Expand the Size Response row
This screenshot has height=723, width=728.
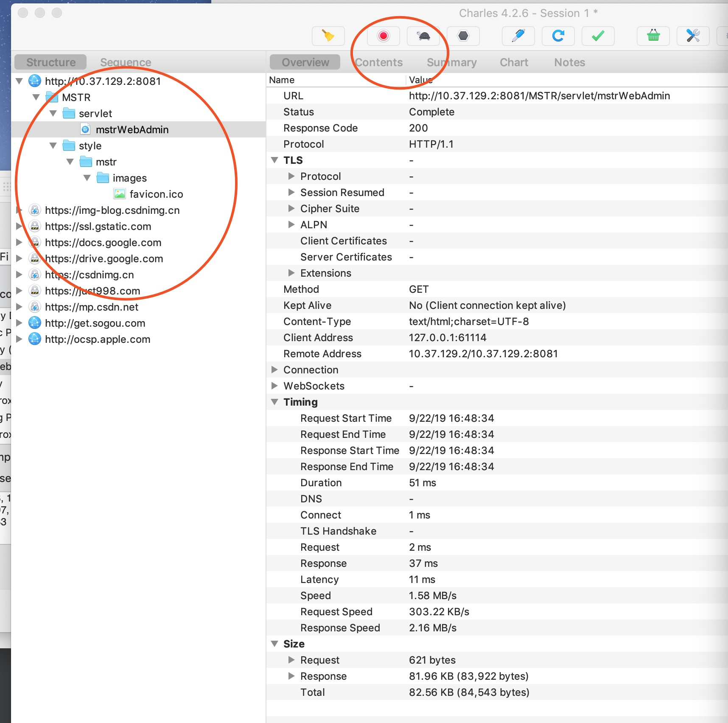(291, 676)
